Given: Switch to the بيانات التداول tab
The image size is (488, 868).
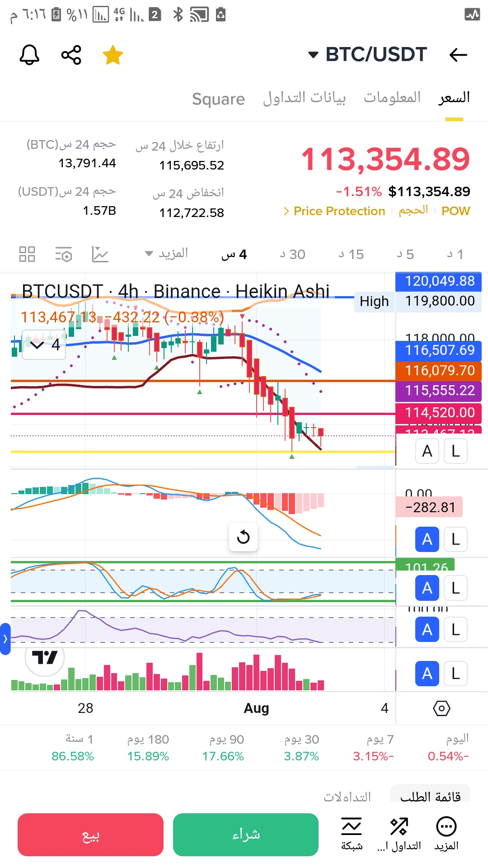Looking at the screenshot, I should (305, 98).
